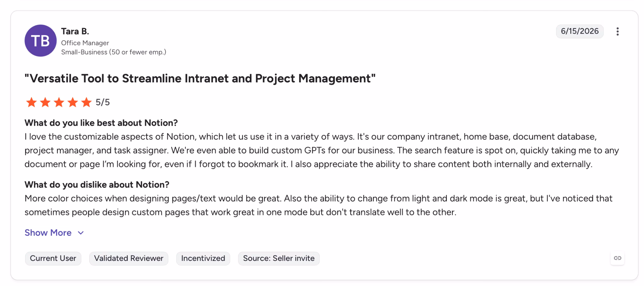This screenshot has height=286, width=644.
Task: Open the three-dot more options menu
Action: tap(618, 31)
